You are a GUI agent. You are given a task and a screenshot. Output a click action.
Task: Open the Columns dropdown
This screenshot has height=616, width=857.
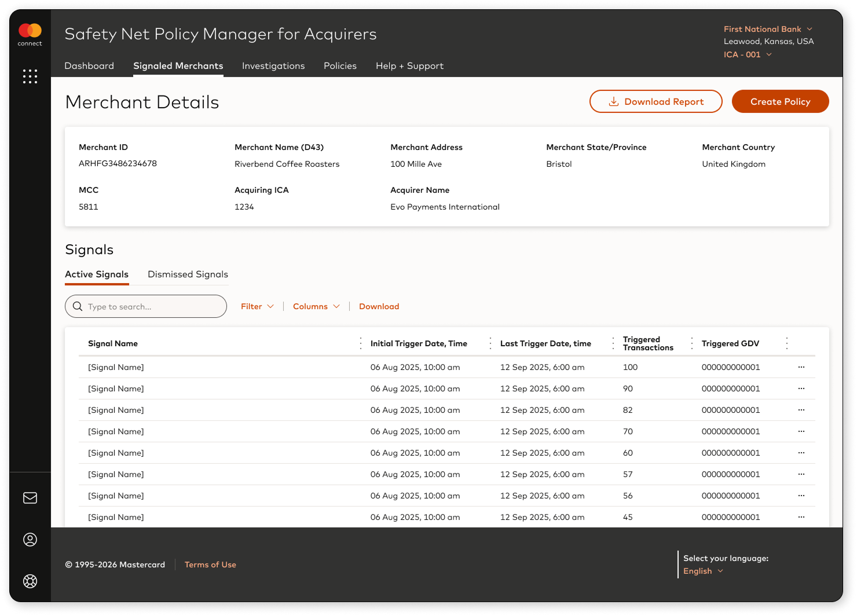[x=316, y=306]
